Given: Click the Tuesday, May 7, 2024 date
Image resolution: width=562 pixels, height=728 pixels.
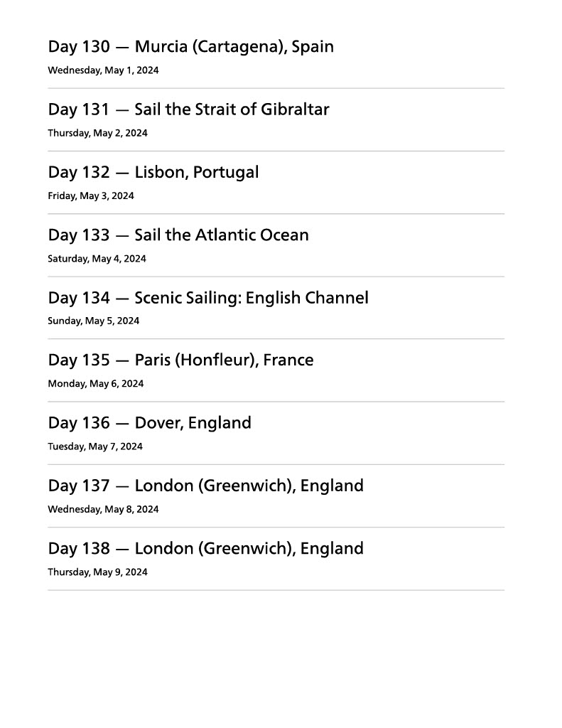Looking at the screenshot, I should 94,446.
